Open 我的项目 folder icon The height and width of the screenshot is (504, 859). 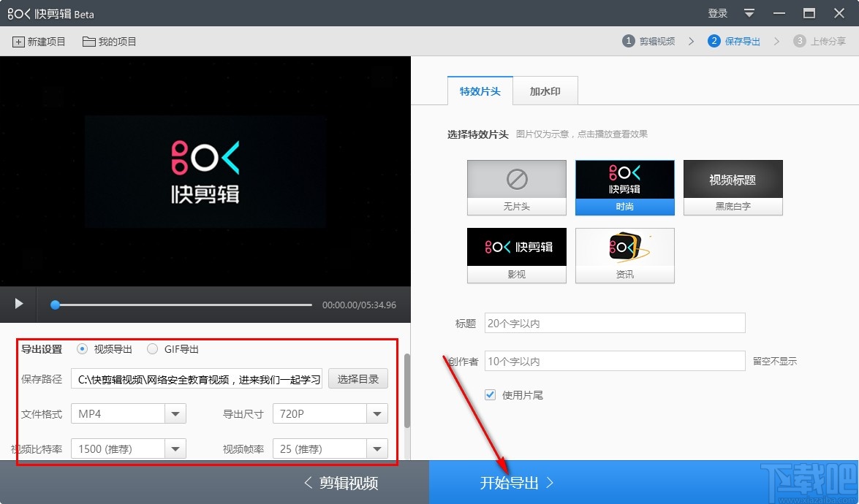tap(88, 42)
